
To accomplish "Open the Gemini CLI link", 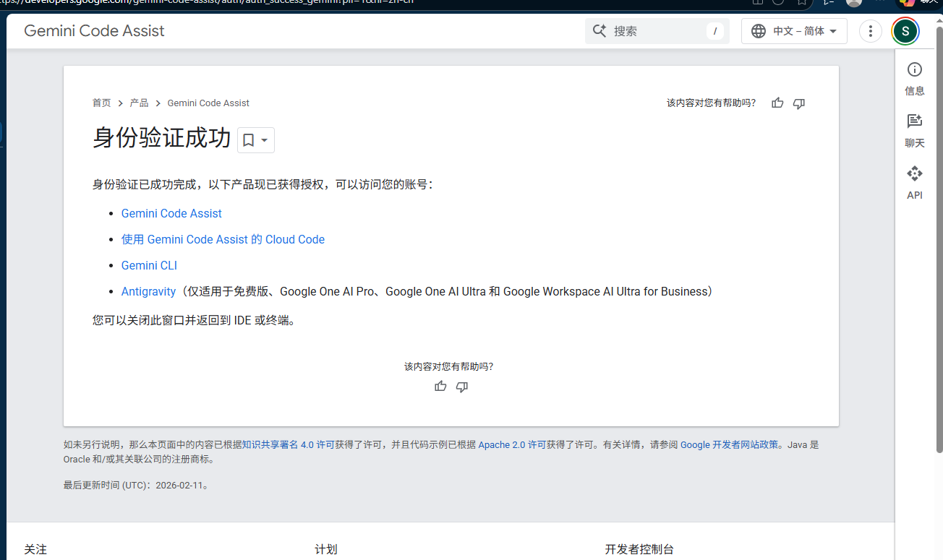I will click(149, 265).
